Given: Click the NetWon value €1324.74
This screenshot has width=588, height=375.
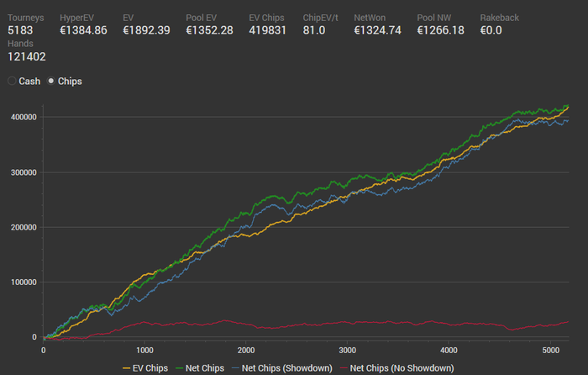Looking at the screenshot, I should pyautogui.click(x=377, y=30).
